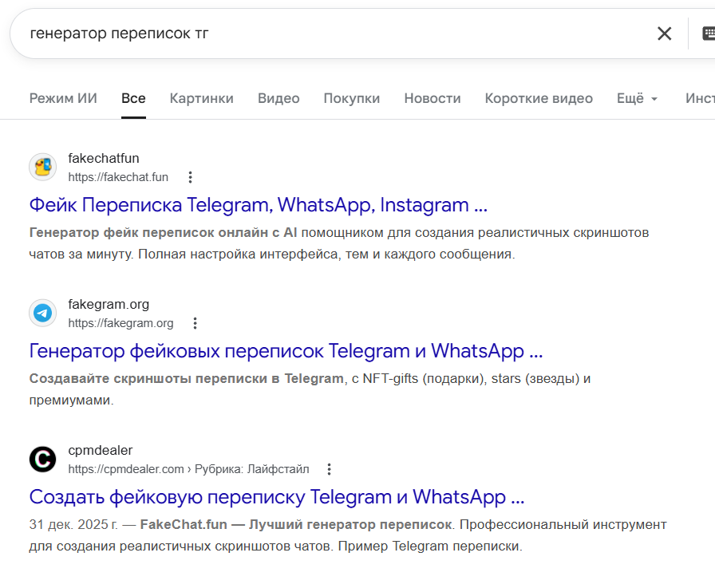This screenshot has width=715, height=588.
Task: Open the Покупки tab
Action: pyautogui.click(x=352, y=98)
